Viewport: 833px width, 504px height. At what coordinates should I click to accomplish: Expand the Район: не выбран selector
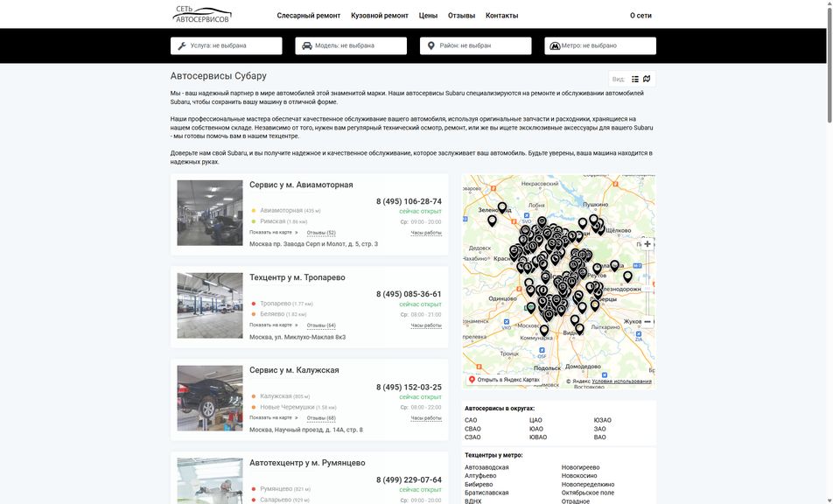tap(475, 45)
